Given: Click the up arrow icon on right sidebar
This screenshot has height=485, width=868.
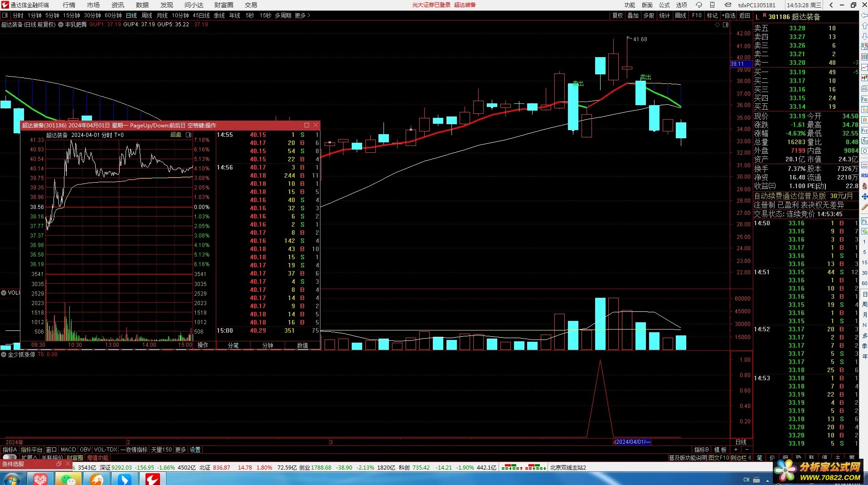Looking at the screenshot, I should tap(864, 26).
